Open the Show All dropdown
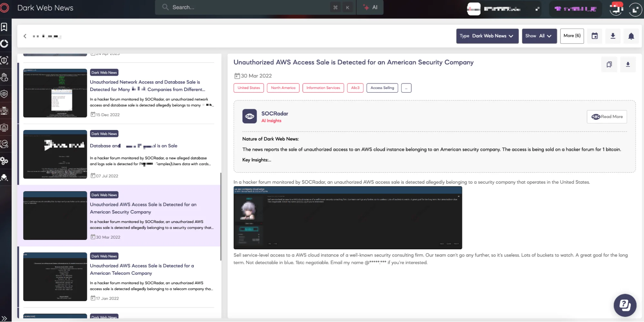 (539, 36)
